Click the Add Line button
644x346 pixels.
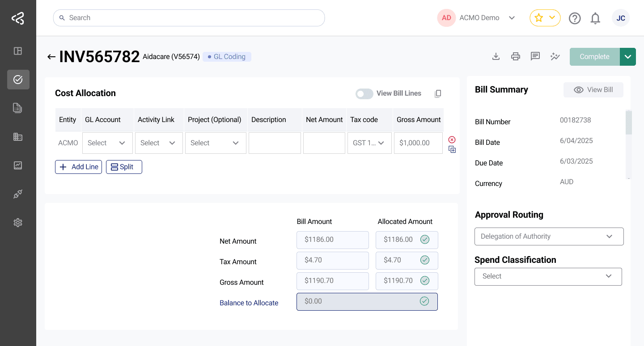coord(79,167)
